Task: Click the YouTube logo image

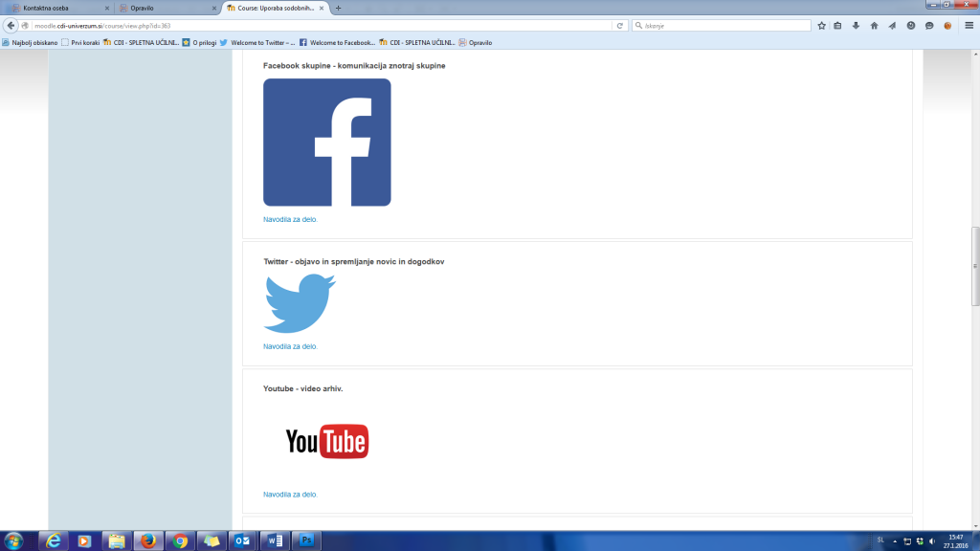Action: [326, 441]
